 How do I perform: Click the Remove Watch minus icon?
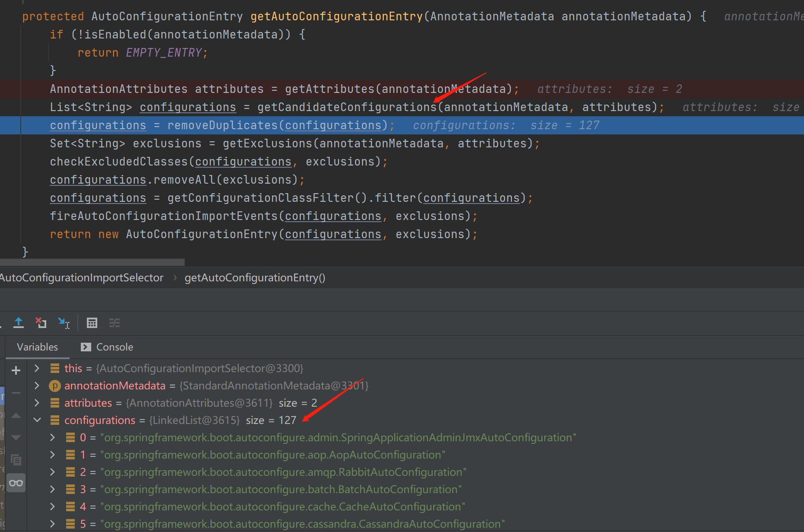tap(16, 393)
